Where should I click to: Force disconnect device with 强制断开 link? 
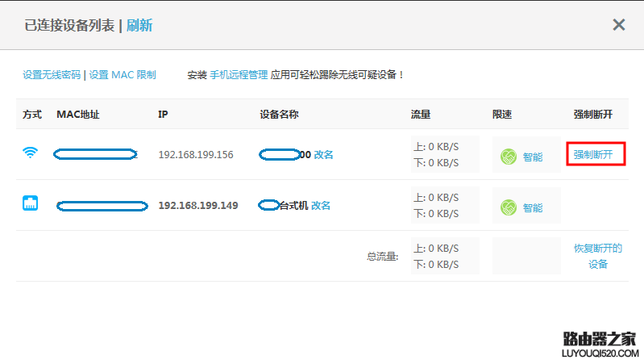point(593,155)
